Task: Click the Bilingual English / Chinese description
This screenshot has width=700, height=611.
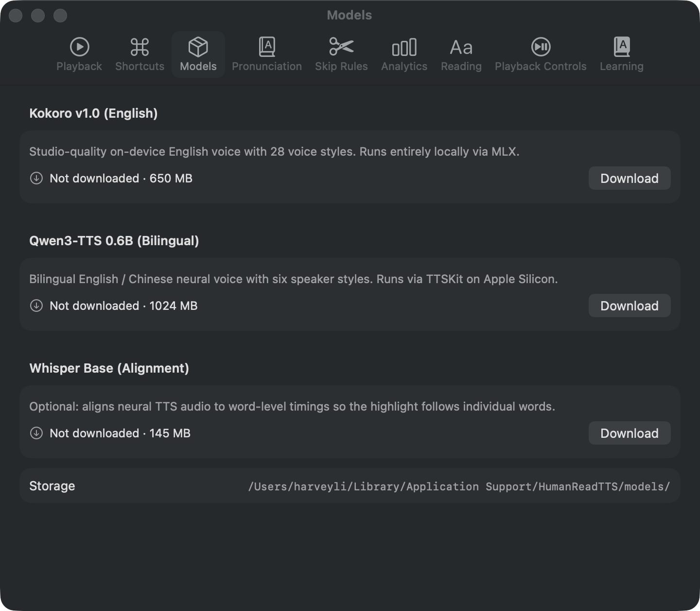Action: point(294,279)
